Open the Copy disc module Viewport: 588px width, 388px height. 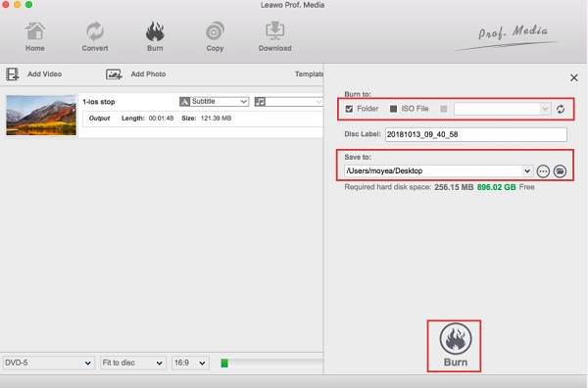coord(215,31)
